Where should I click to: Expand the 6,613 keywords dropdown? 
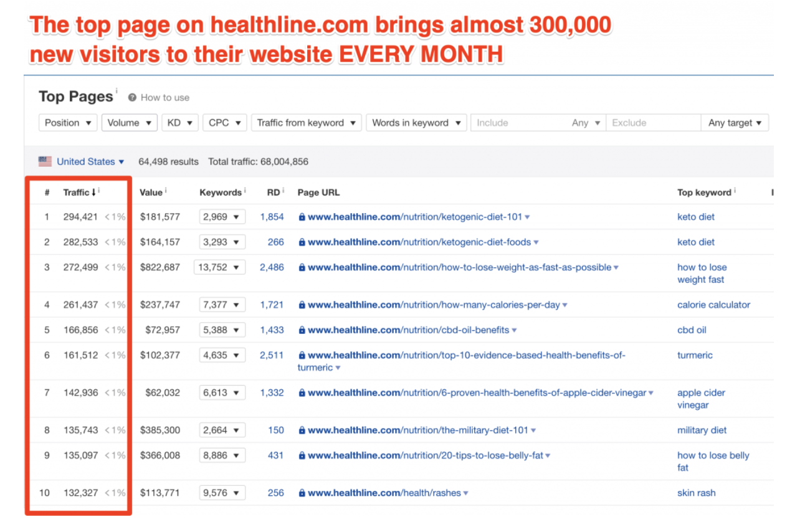[222, 392]
